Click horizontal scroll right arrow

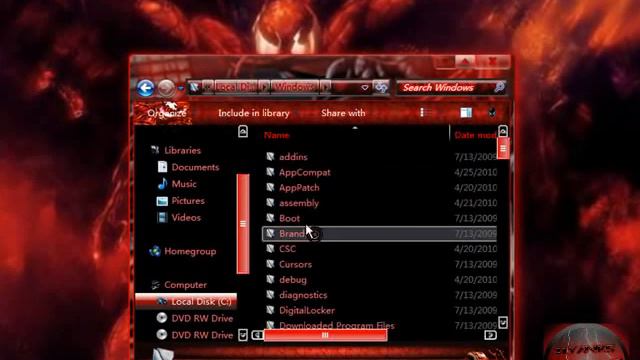click(491, 335)
